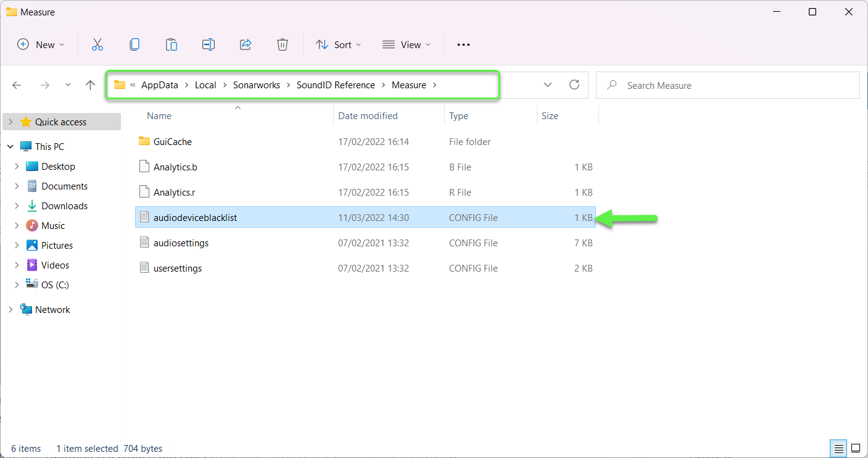
Task: Switch to large icons view in status bar
Action: (x=856, y=448)
